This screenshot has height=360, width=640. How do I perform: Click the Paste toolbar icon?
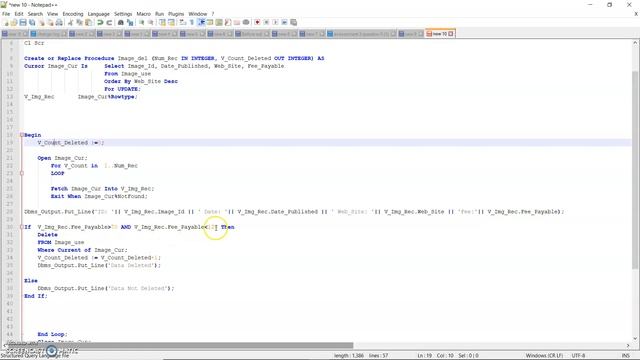pos(88,22)
